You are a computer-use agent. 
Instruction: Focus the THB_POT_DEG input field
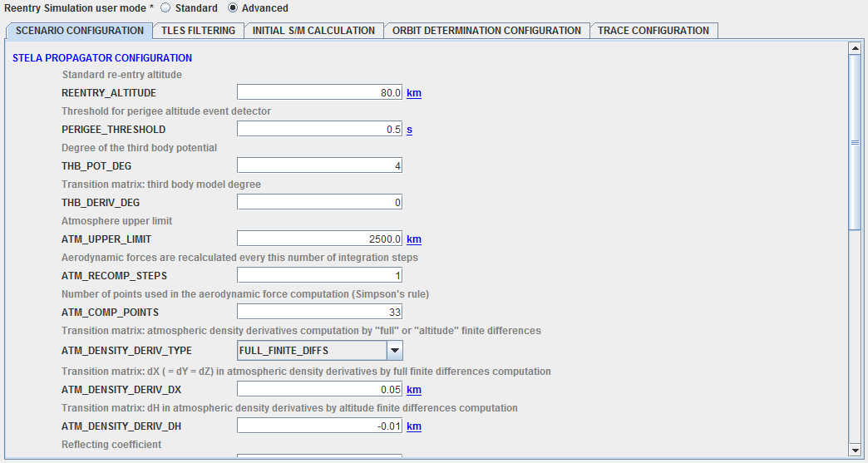320,166
